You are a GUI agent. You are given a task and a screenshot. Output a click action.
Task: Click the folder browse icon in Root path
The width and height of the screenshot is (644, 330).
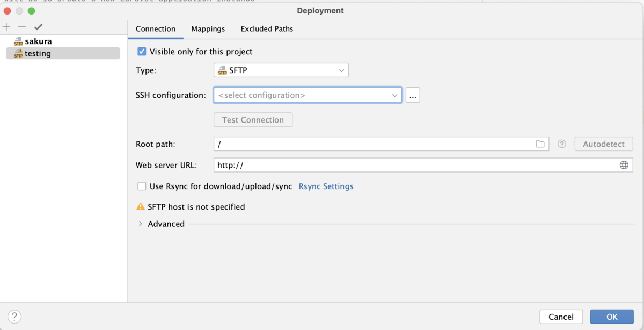click(540, 144)
